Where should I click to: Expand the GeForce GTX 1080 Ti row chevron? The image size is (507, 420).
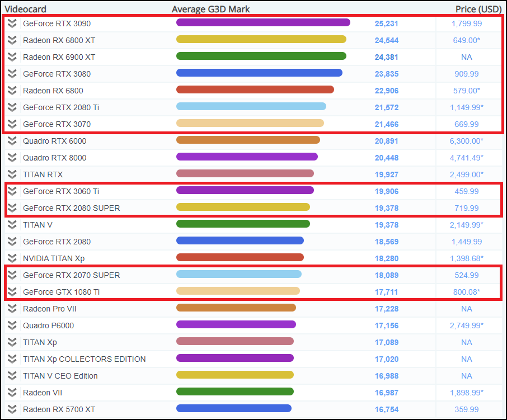12,292
